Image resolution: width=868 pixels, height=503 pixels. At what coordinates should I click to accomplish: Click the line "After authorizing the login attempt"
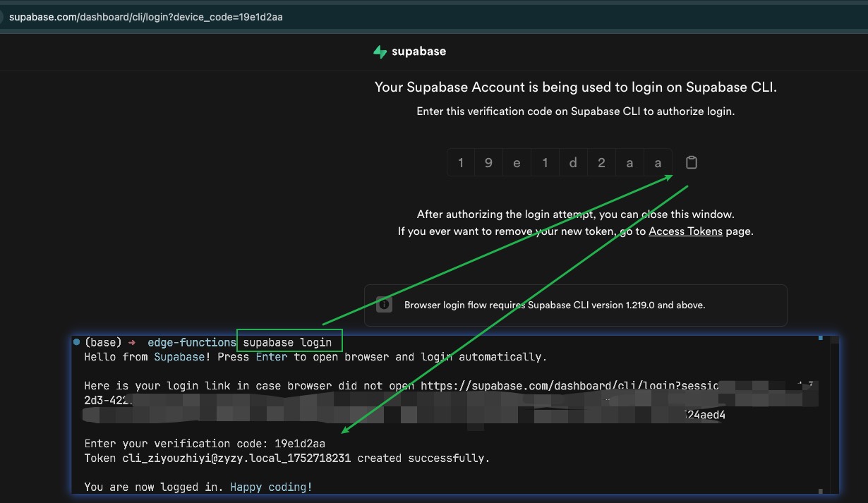pos(575,214)
